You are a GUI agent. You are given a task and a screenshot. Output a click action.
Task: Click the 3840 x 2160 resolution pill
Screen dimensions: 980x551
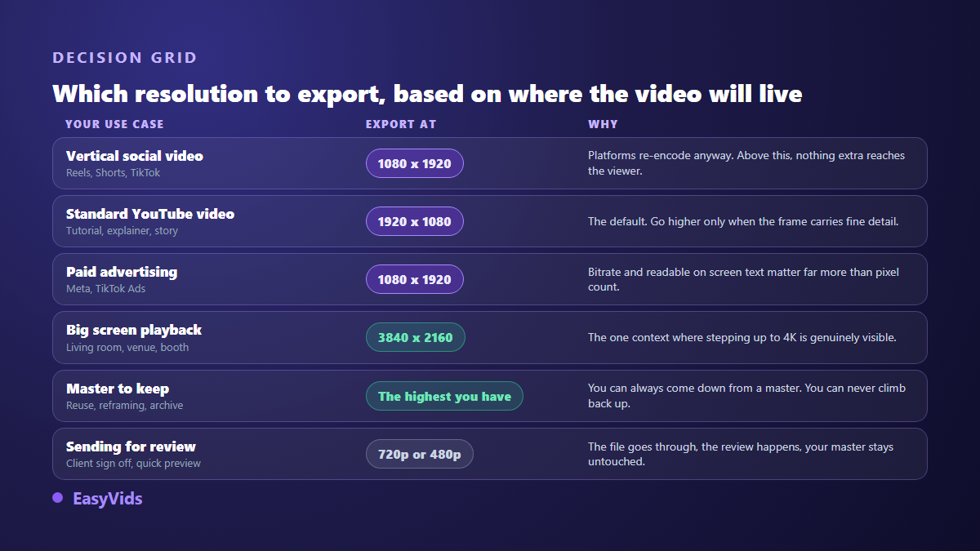coord(416,337)
